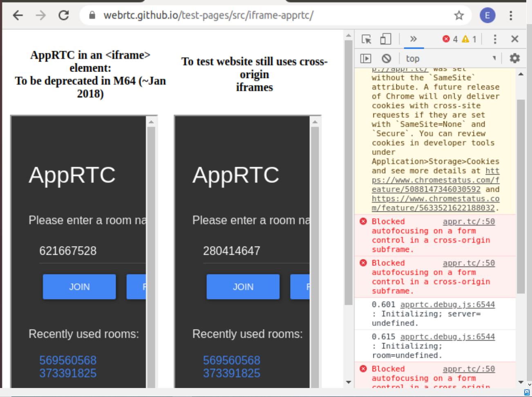Viewport: 532px width, 397px height.
Task: Close the DevTools panel
Action: click(x=515, y=39)
